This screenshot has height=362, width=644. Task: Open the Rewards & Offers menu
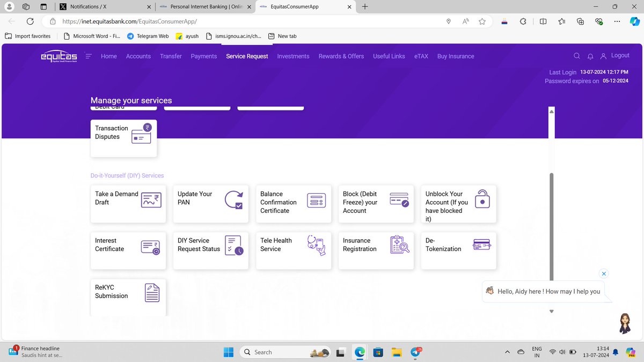341,56
